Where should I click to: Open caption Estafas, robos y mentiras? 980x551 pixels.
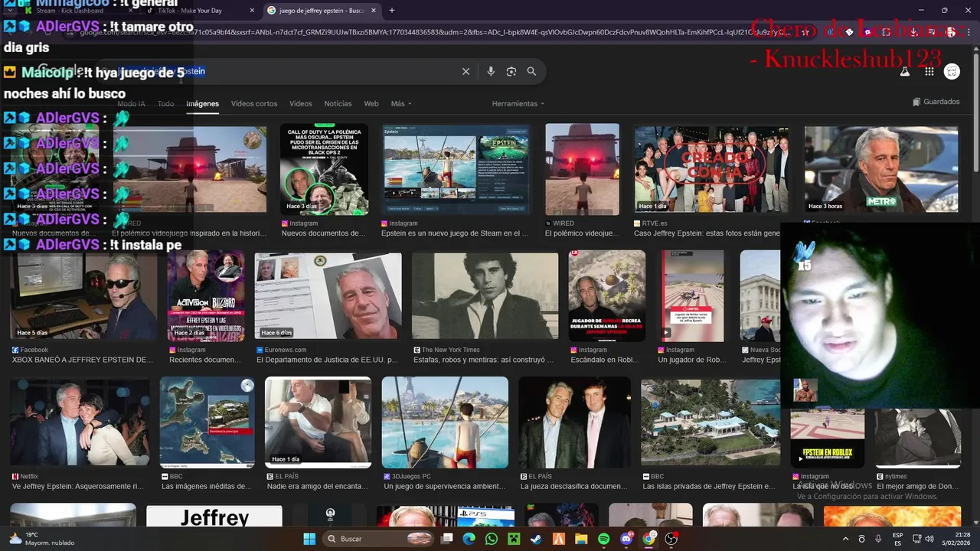483,360
